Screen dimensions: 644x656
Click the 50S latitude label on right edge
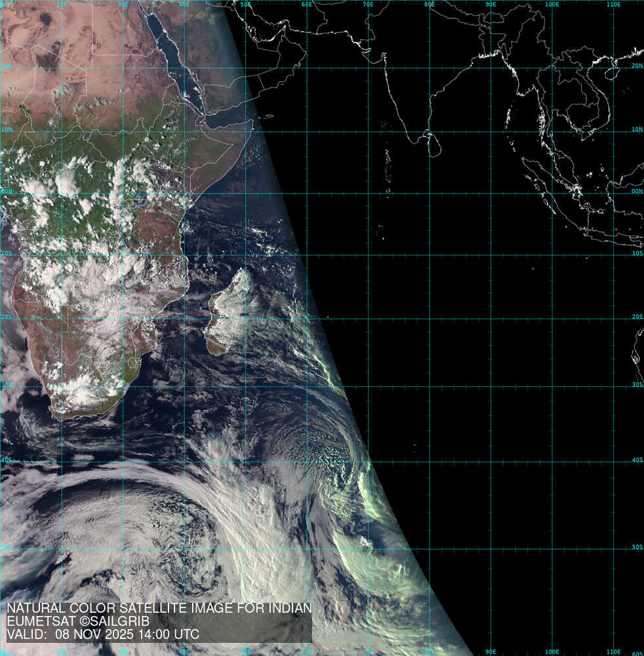[x=637, y=546]
